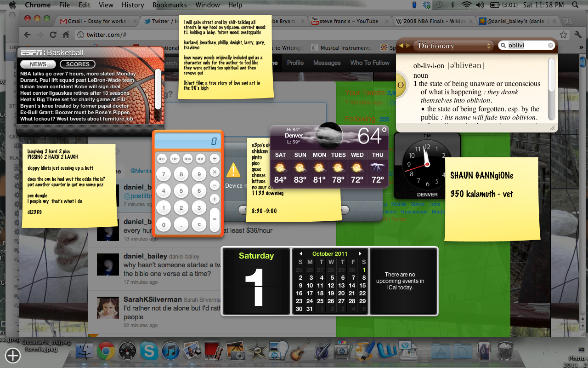The height and width of the screenshot is (368, 588).
Task: Click the ESPN widget scrollbar
Action: click(x=158, y=89)
